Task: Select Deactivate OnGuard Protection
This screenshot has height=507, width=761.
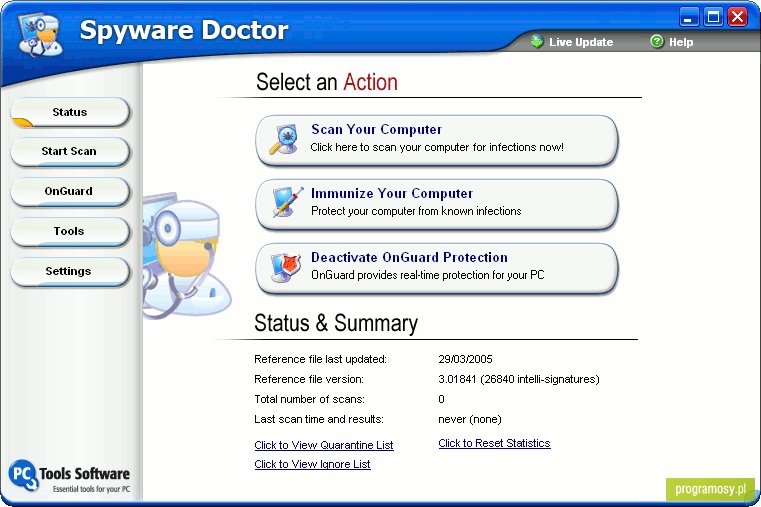Action: pyautogui.click(x=436, y=268)
